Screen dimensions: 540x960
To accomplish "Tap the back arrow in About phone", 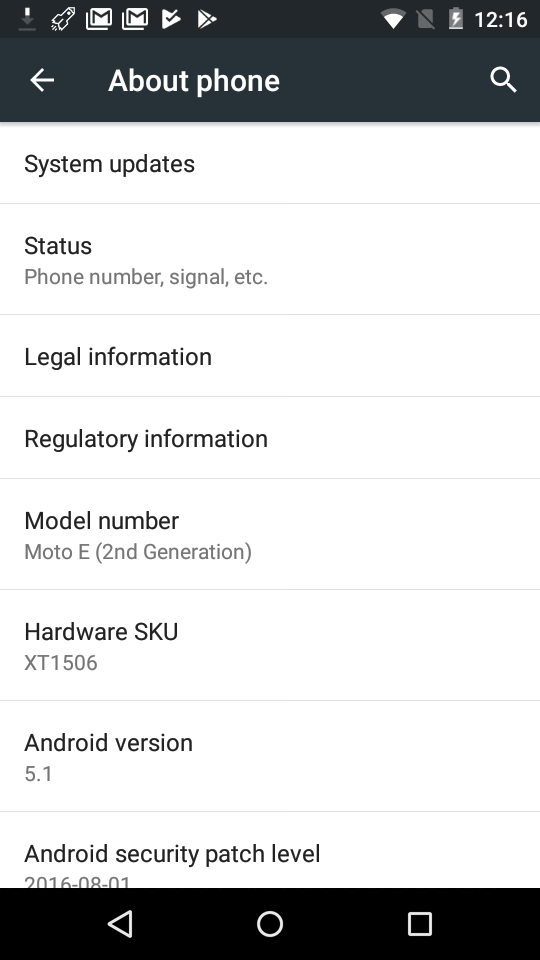I will (42, 80).
